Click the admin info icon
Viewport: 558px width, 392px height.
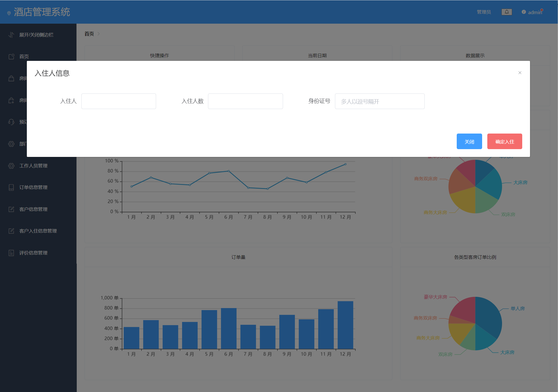(x=524, y=12)
